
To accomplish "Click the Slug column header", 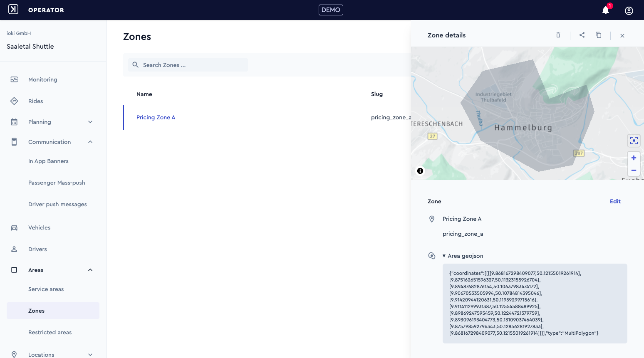I will (x=377, y=94).
